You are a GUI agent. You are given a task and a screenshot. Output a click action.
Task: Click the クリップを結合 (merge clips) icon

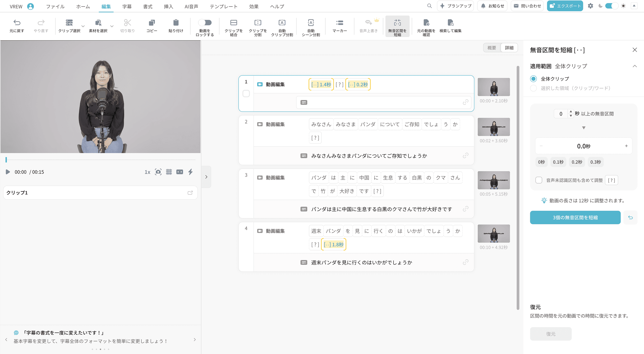tap(233, 23)
